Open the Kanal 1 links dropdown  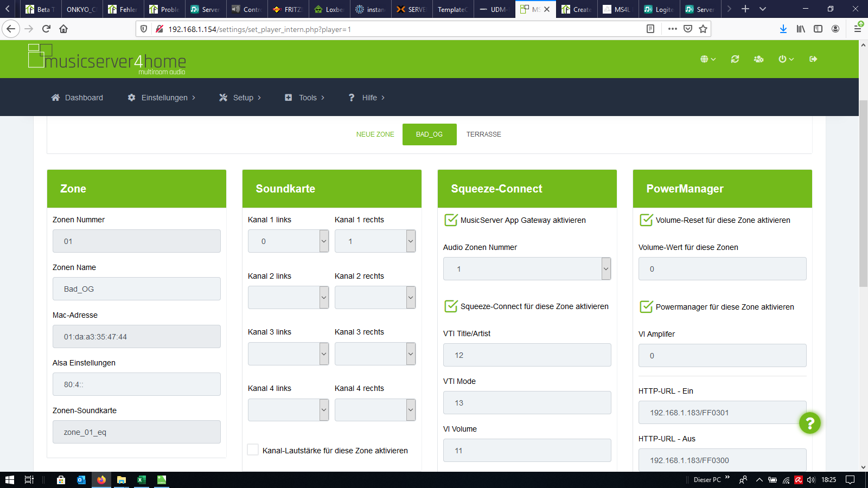tap(289, 241)
